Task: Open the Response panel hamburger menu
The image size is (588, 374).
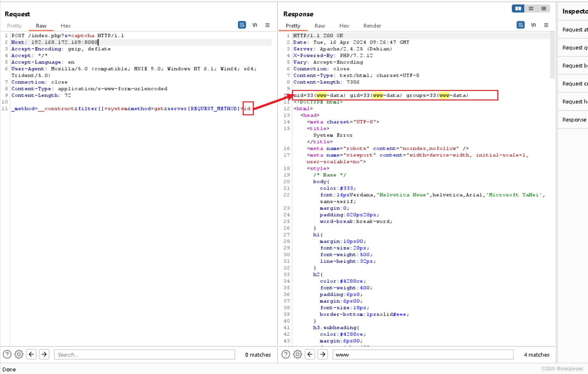Action: pyautogui.click(x=546, y=25)
